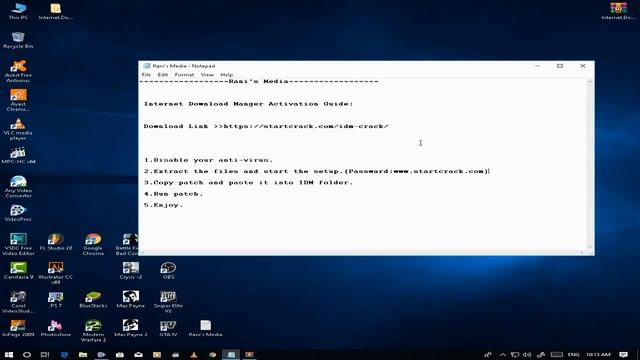Select the Modern Warfare 2 desktop icon
Viewport: 640px width, 360px height.
coord(93,331)
